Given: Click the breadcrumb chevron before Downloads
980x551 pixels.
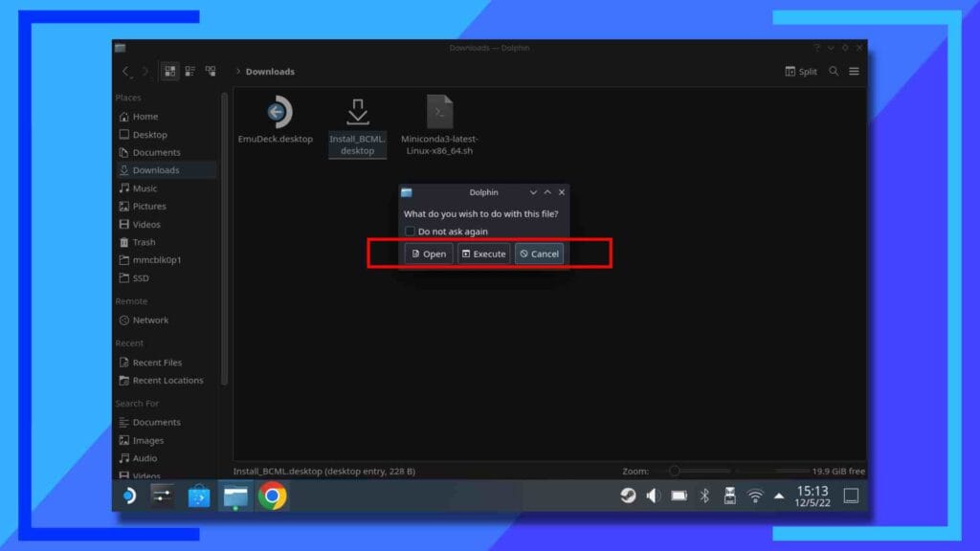Looking at the screenshot, I should click(x=238, y=71).
